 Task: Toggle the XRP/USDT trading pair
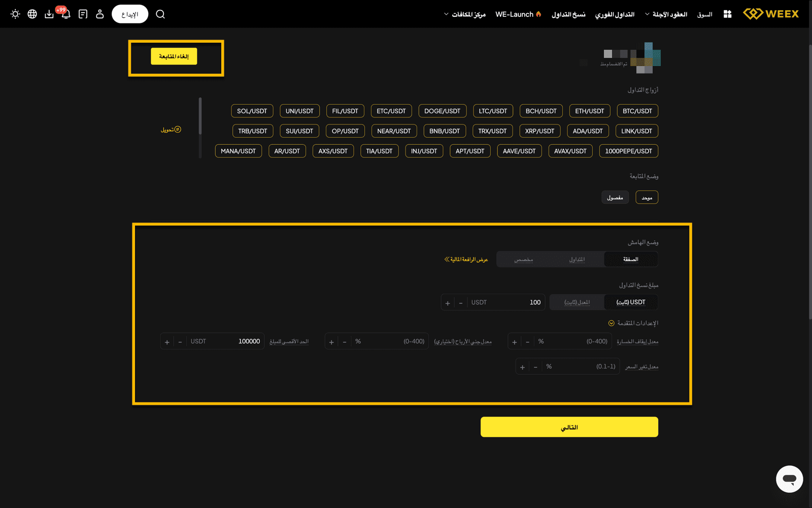(539, 131)
